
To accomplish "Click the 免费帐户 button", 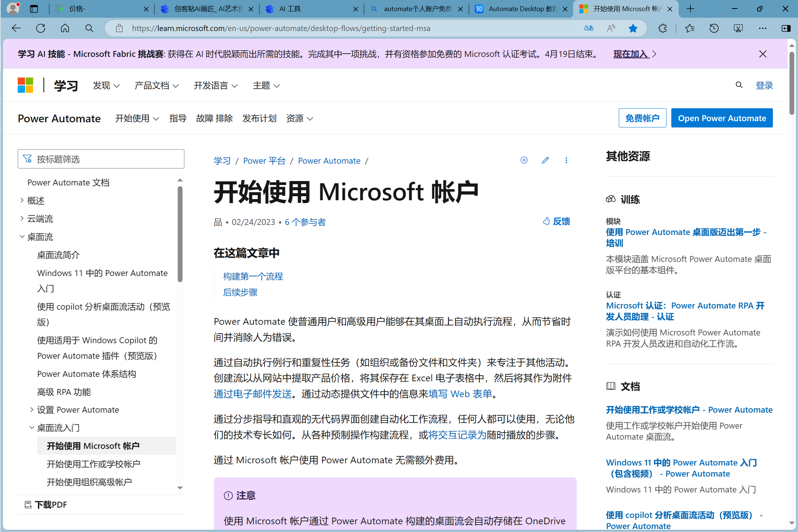I will pos(642,118).
